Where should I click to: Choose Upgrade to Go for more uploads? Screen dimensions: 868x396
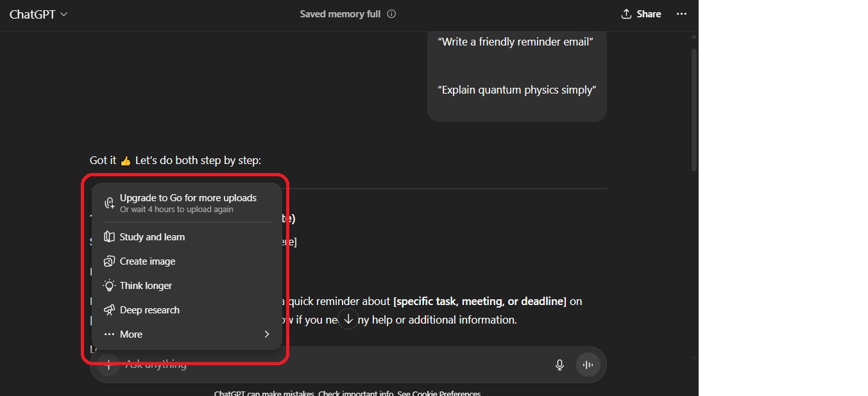187,203
